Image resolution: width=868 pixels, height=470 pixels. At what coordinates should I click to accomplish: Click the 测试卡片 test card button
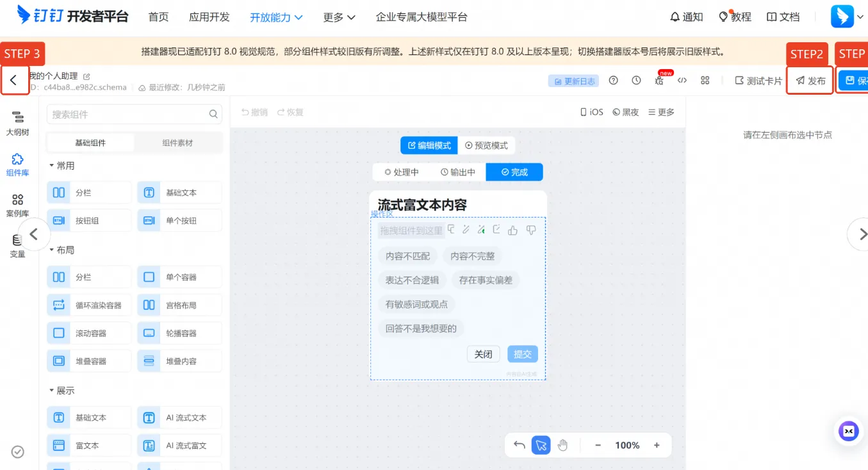tap(758, 81)
